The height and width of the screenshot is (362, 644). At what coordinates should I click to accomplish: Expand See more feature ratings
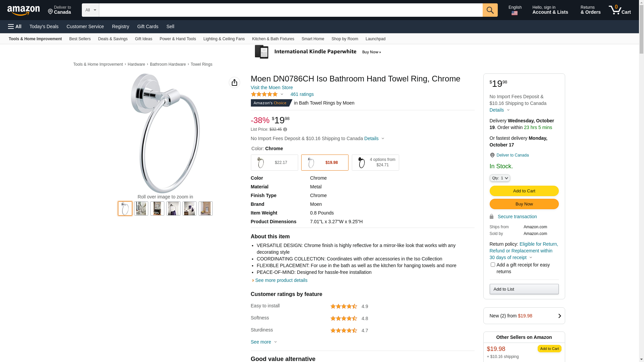pos(264,342)
